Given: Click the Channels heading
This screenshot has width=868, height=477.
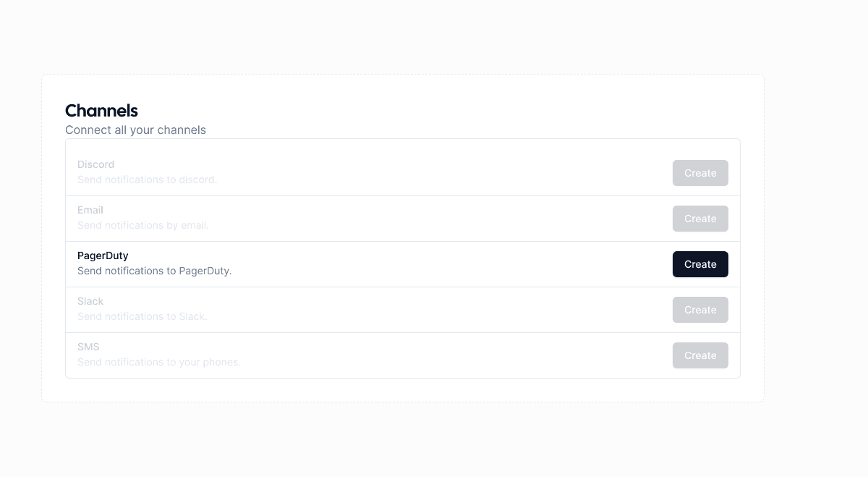Looking at the screenshot, I should coord(101,111).
